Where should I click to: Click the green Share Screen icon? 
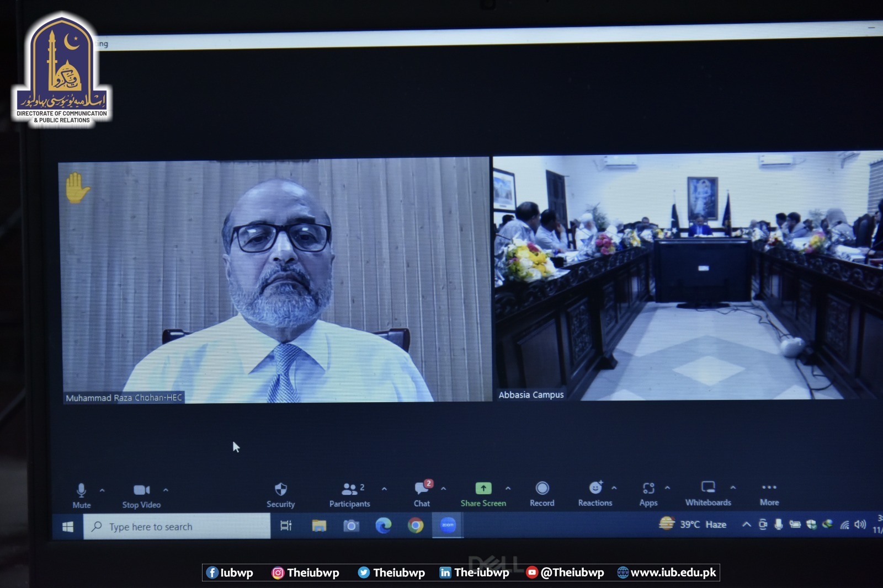click(483, 488)
